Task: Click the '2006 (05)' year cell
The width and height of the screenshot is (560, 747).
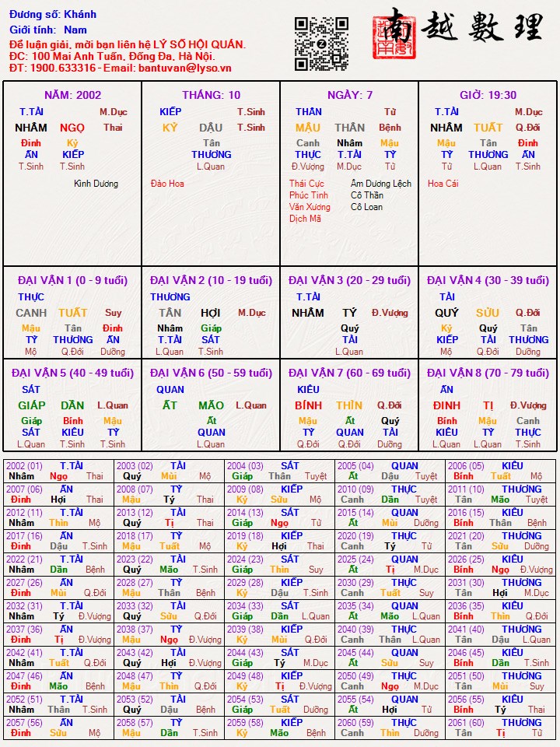Action: pos(500,472)
